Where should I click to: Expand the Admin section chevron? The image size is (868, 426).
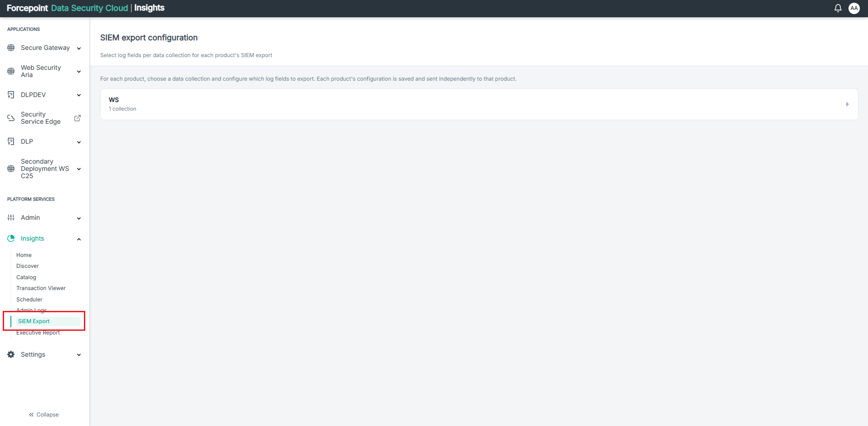[x=79, y=218]
